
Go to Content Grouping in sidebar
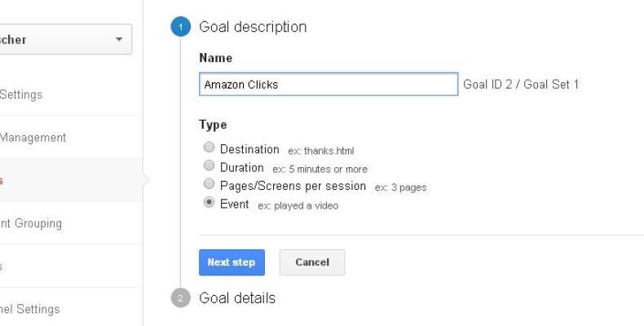point(31,223)
